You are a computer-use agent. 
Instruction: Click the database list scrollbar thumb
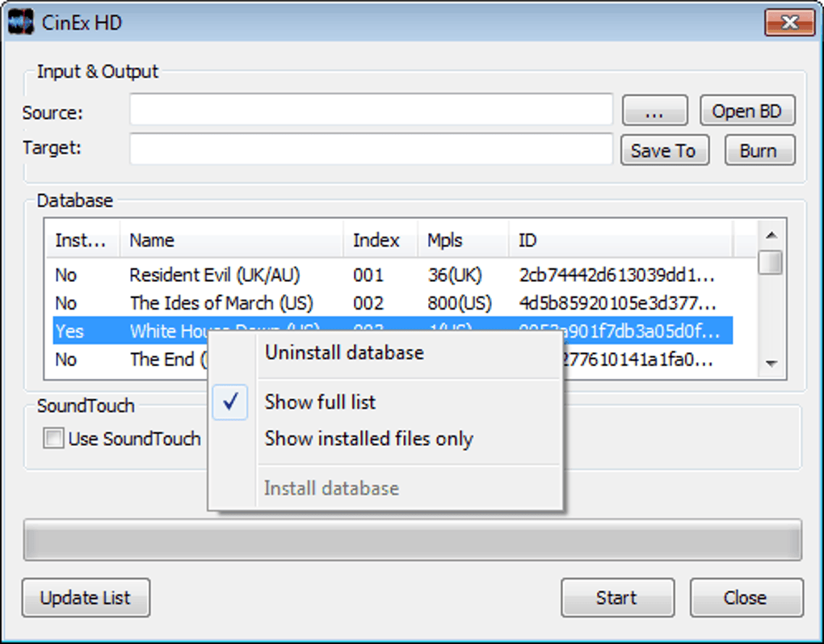[771, 263]
